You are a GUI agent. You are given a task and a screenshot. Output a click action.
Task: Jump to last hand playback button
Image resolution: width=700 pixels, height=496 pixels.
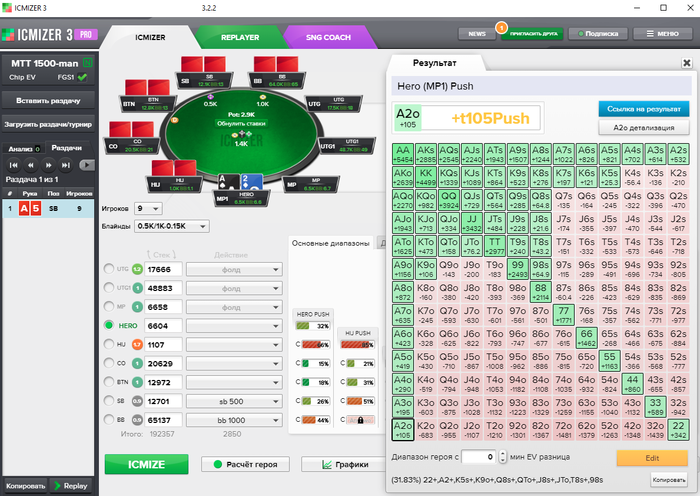[x=66, y=165]
